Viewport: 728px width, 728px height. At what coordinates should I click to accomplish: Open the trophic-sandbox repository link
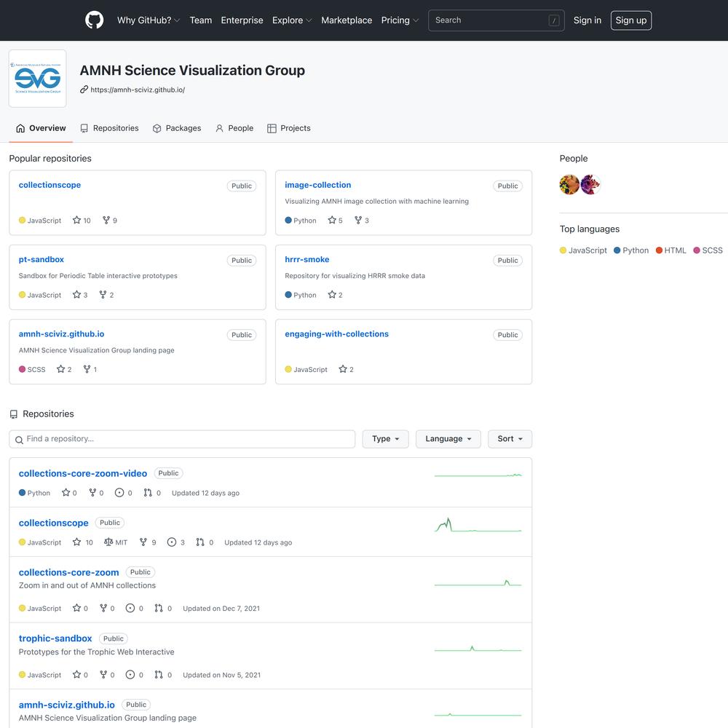pos(55,638)
